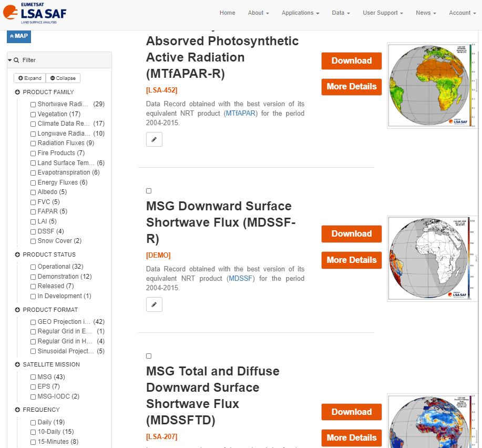
Task: Follow the MTfAPAR link
Action: pyautogui.click(x=241, y=114)
